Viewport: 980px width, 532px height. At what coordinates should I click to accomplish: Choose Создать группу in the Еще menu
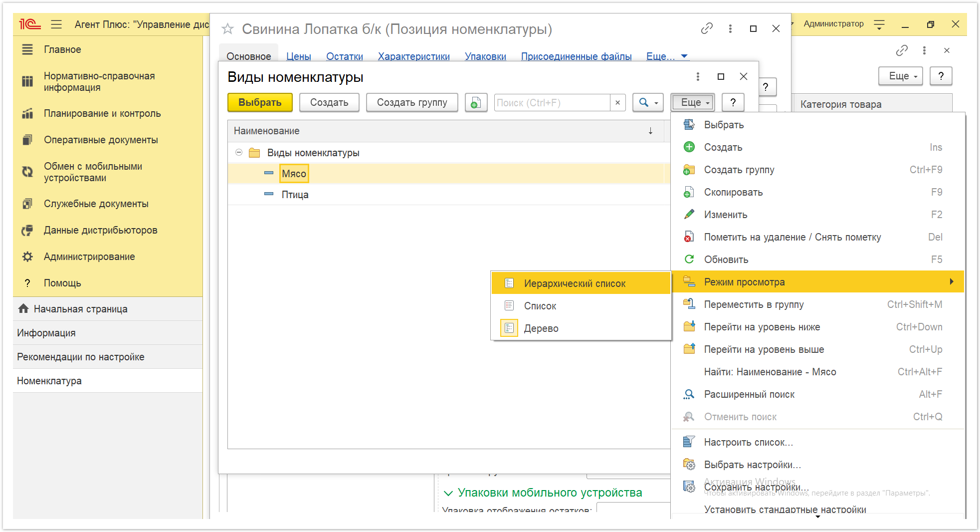[817, 170]
